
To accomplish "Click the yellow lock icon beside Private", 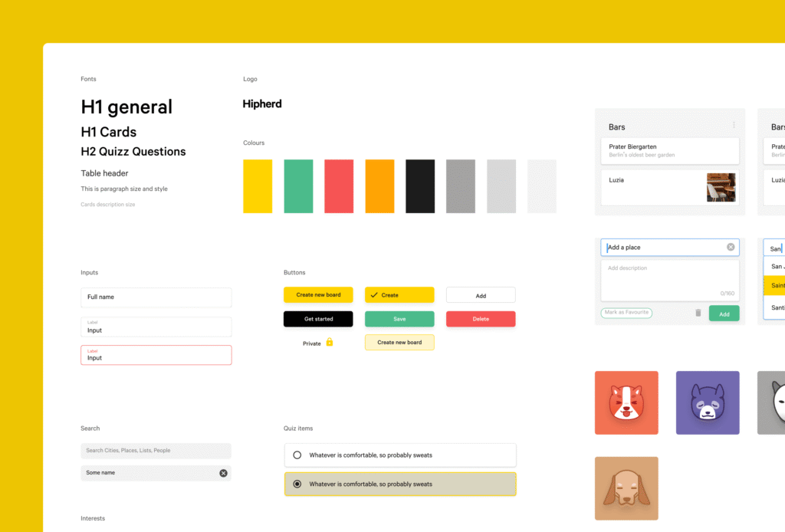I will pos(330,343).
